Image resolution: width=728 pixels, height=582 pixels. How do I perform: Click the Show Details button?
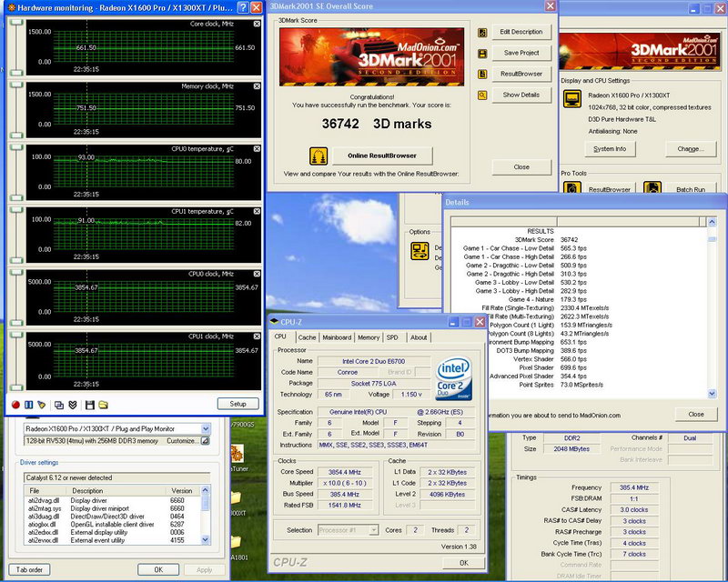click(521, 95)
